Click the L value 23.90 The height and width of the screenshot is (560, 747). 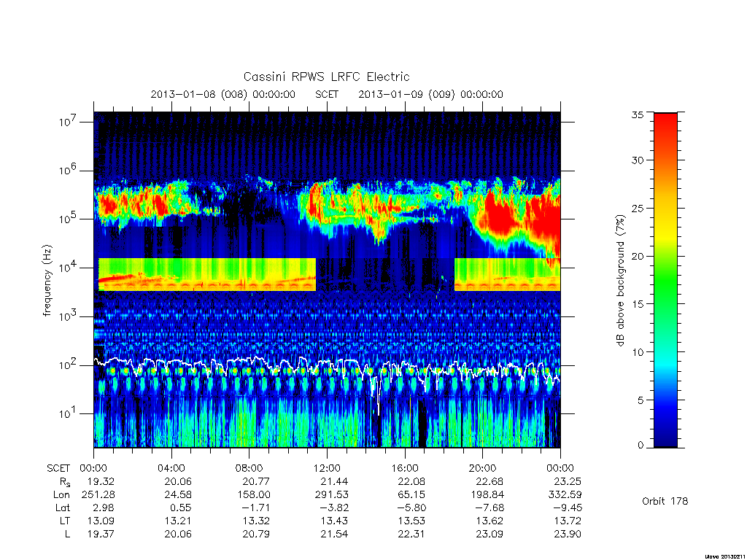coord(568,534)
